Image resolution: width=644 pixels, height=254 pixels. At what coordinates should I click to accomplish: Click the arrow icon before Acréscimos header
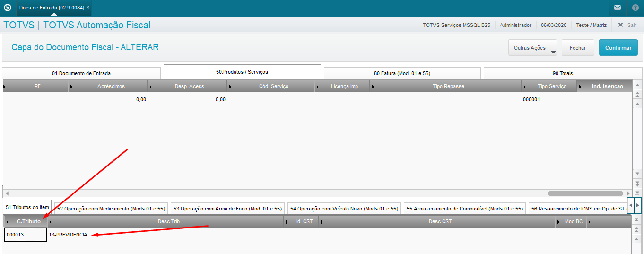coord(72,87)
